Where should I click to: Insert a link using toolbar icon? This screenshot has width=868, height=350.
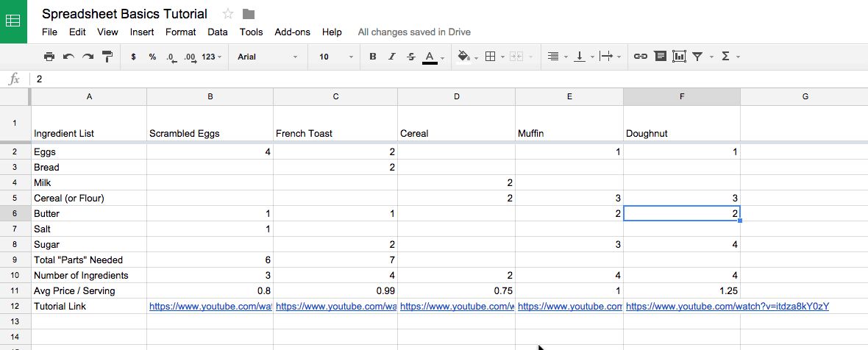[x=641, y=57]
